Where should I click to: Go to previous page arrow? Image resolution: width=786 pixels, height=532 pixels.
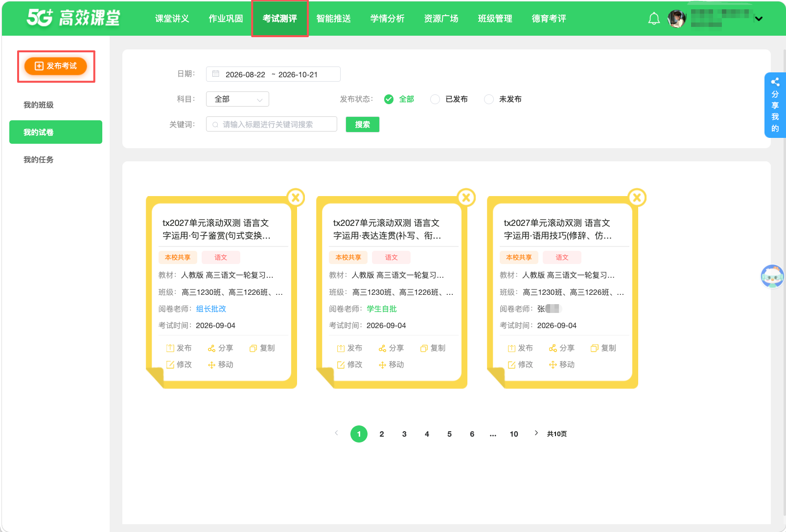point(336,433)
